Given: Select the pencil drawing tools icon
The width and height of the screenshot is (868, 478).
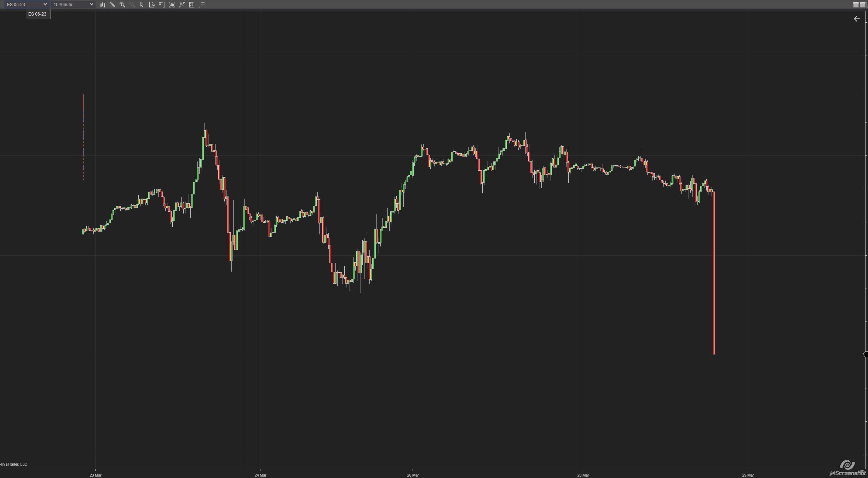Looking at the screenshot, I should coord(113,5).
